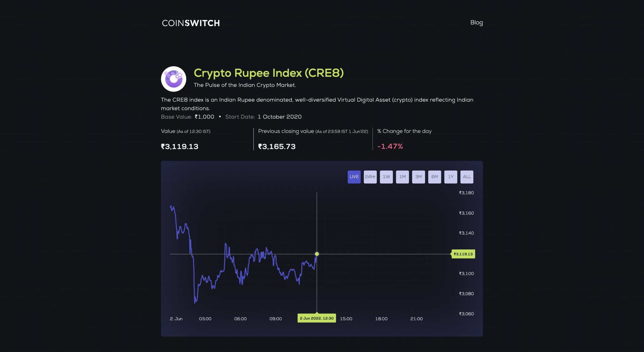Open the Blog page

coord(477,23)
